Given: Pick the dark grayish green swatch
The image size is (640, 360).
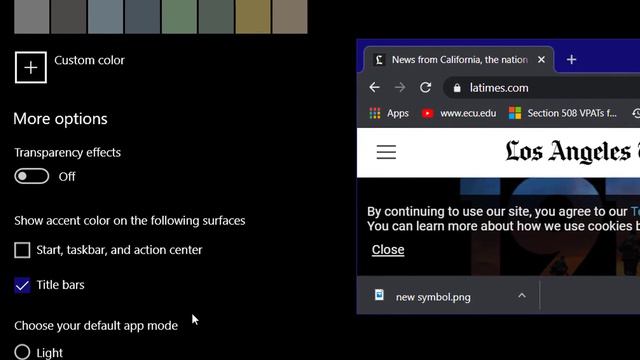Looking at the screenshot, I should point(216,16).
